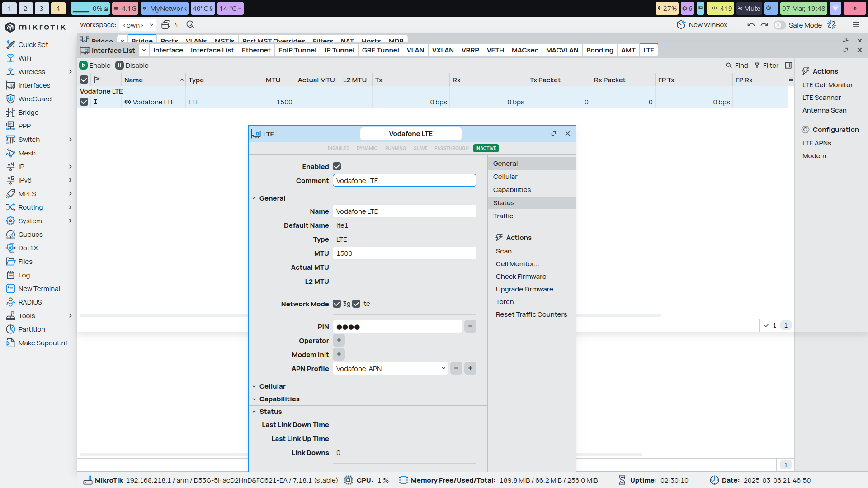Viewport: 868px width, 488px height.
Task: Click the undo arrow in the toolbar
Action: (750, 25)
